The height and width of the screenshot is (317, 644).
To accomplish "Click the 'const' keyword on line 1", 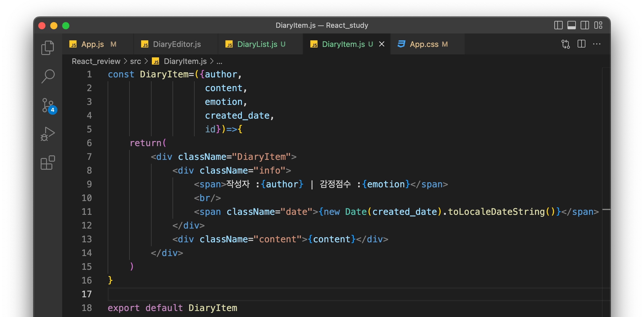I will pos(121,74).
